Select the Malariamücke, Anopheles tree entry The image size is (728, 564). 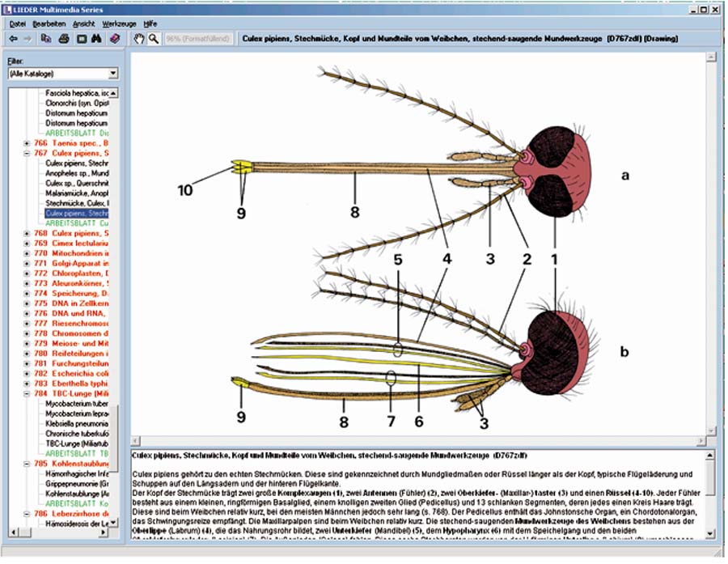tap(77, 193)
